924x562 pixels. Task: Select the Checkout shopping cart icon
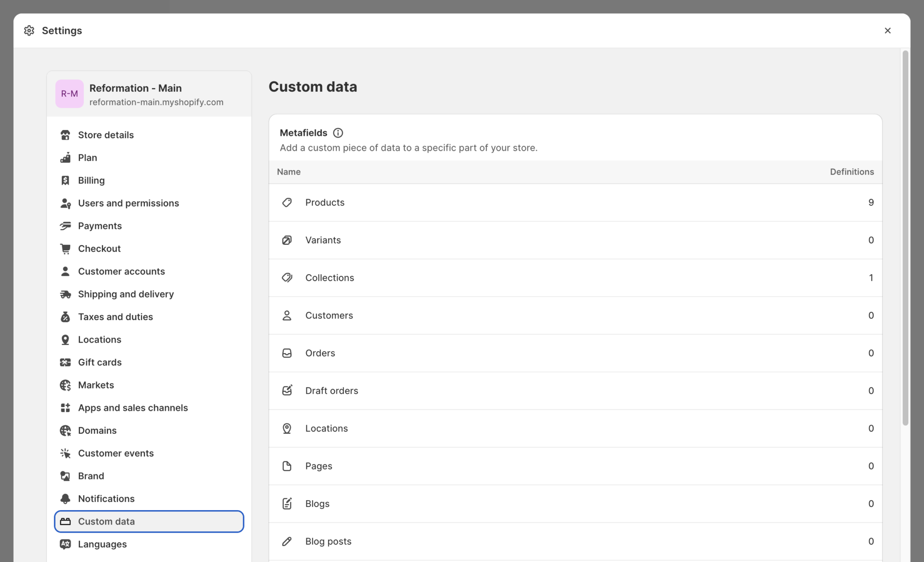click(x=65, y=248)
